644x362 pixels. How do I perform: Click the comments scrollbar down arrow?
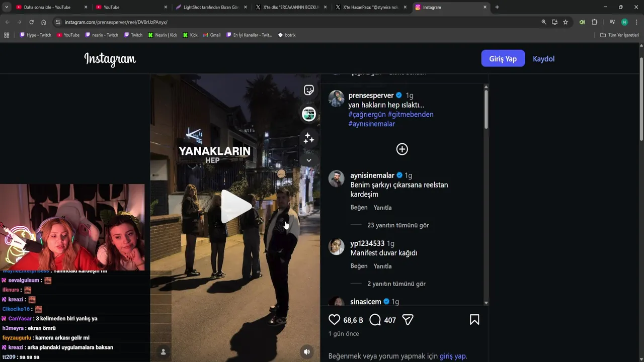click(x=486, y=303)
